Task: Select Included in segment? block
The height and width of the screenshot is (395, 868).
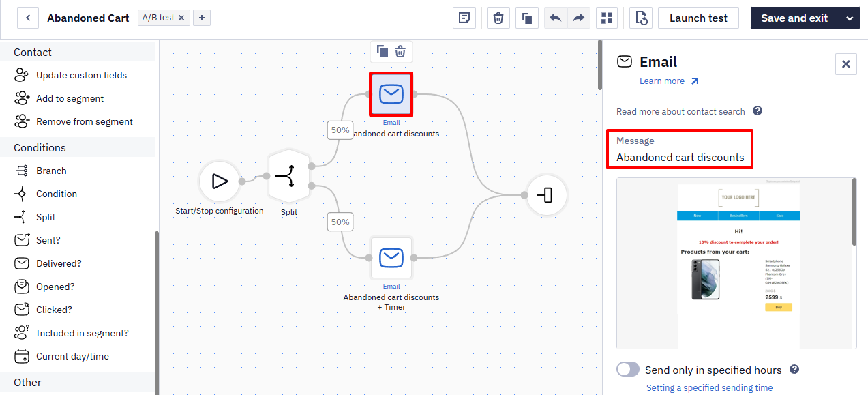Action: [x=82, y=333]
